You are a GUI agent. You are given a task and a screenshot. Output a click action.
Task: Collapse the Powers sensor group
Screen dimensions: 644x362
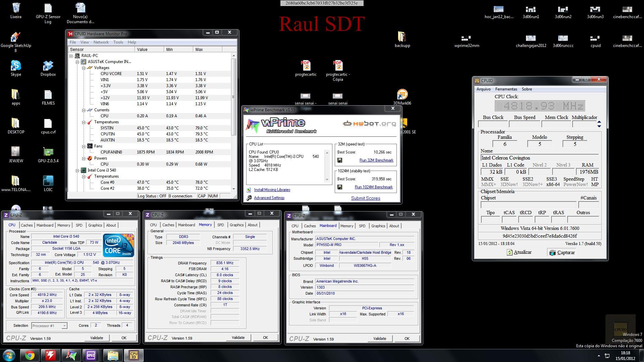[84, 158]
